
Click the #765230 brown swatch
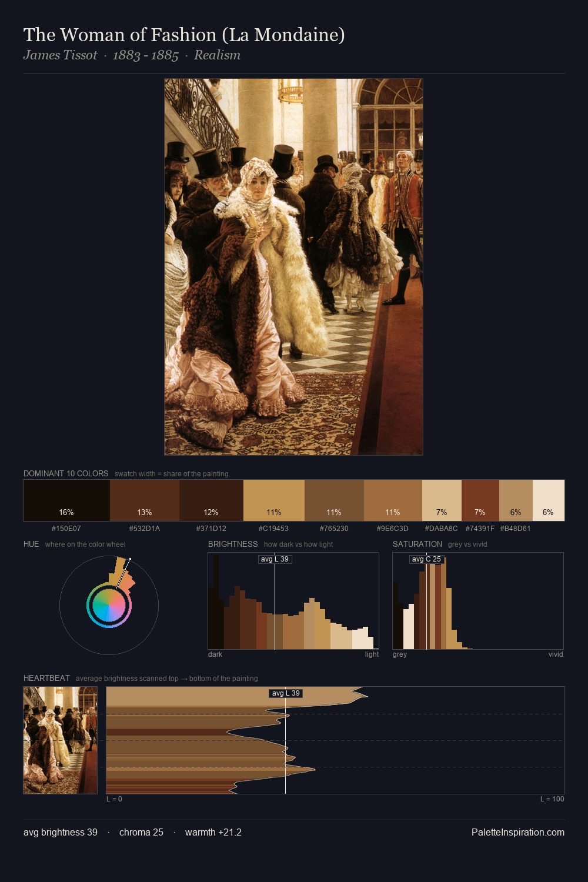(x=334, y=500)
